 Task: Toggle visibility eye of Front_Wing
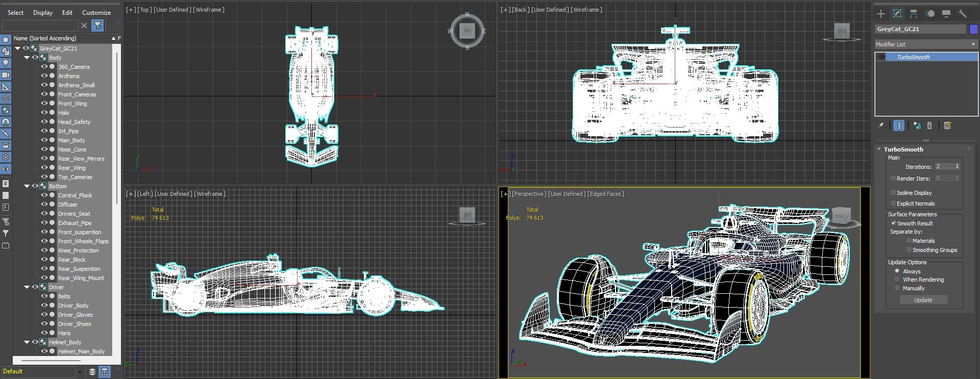click(44, 104)
